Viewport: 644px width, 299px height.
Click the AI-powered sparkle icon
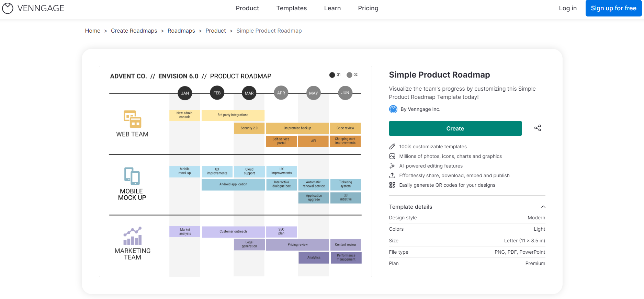[392, 166]
